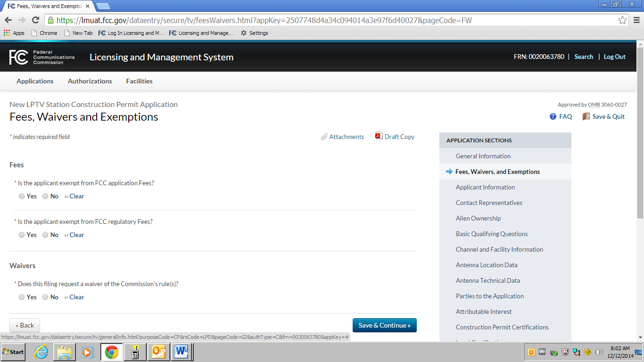Select No for exempt from regulatory Fees
644x362 pixels.
pos(45,235)
